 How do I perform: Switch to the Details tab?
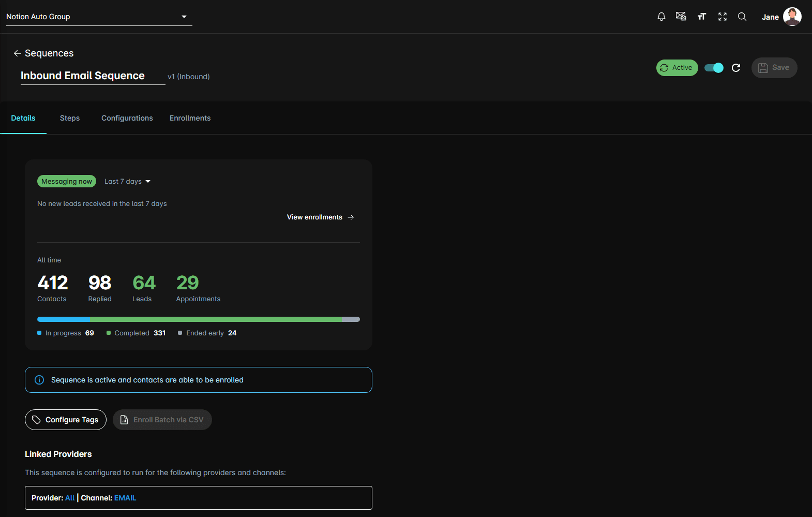tap(23, 118)
